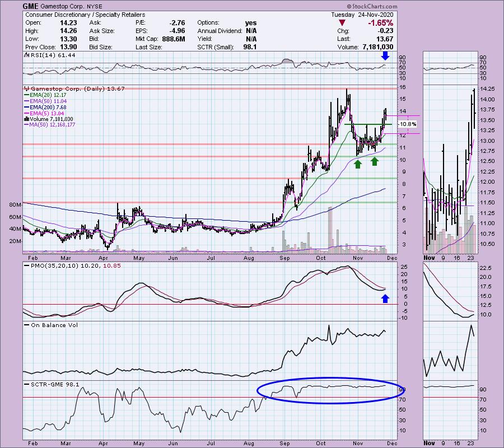Click the 'Gamestop Corp. NYSE' title text
Viewport: 504px width, 448px height.
(x=71, y=6)
